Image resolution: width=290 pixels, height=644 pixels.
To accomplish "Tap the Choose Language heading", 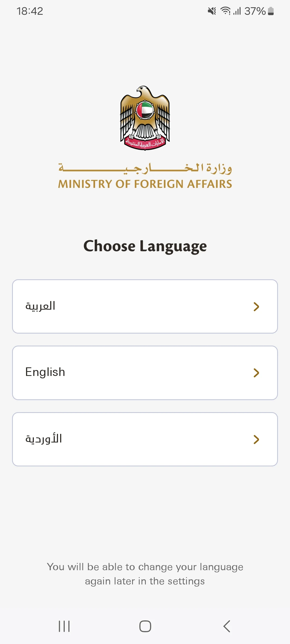I will 145,246.
